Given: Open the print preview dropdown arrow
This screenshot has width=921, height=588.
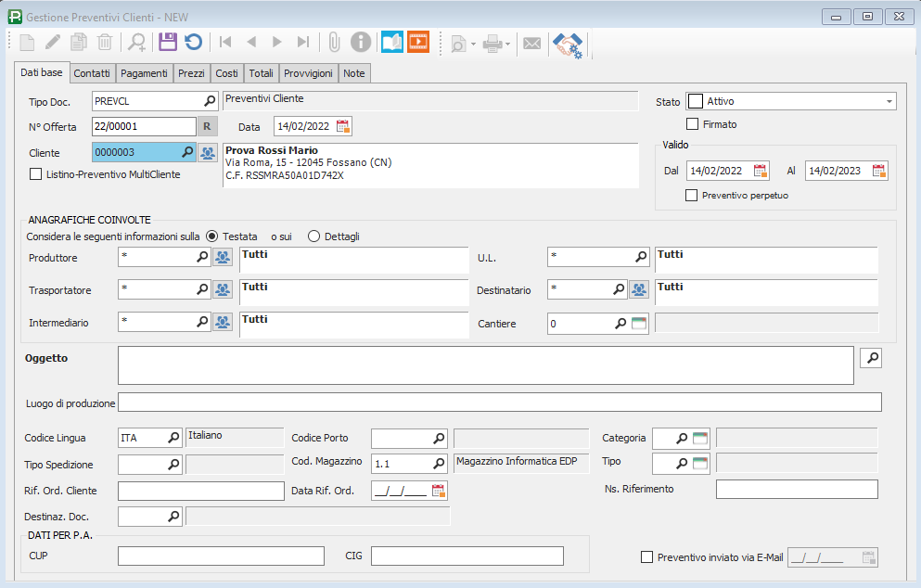Looking at the screenshot, I should click(473, 43).
